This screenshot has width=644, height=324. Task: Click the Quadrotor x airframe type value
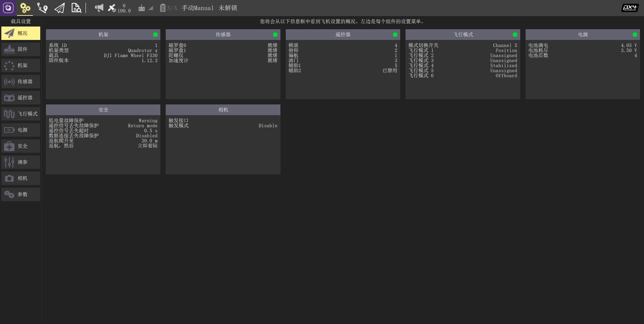tap(143, 50)
